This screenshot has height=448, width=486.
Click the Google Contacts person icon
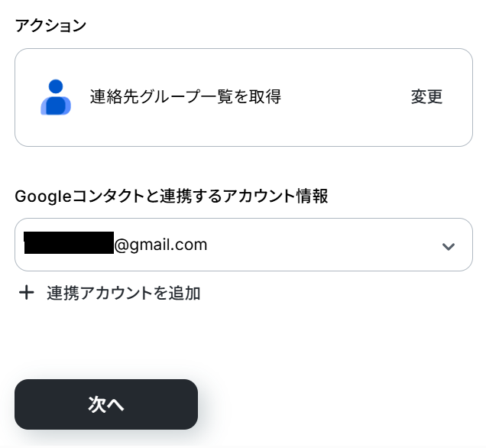click(55, 97)
